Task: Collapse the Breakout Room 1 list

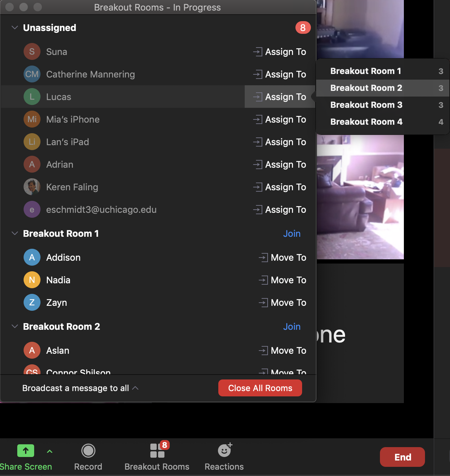Action: (x=15, y=234)
